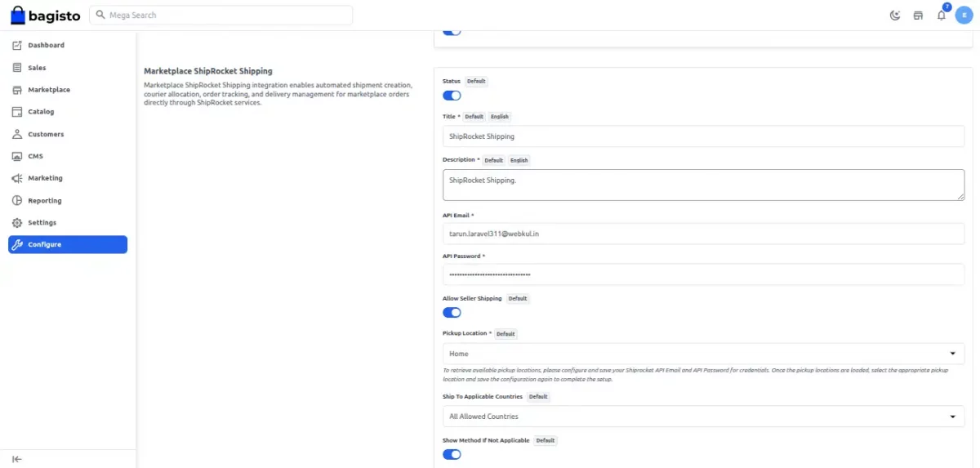This screenshot has width=980, height=468.
Task: Click the English badge next to Title
Action: tap(500, 117)
